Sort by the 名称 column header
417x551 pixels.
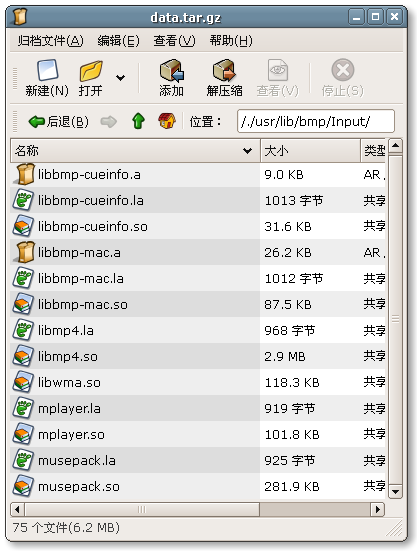(135, 151)
